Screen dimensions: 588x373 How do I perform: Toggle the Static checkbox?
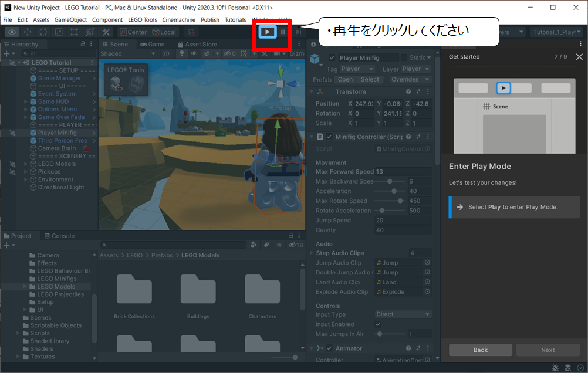click(404, 57)
